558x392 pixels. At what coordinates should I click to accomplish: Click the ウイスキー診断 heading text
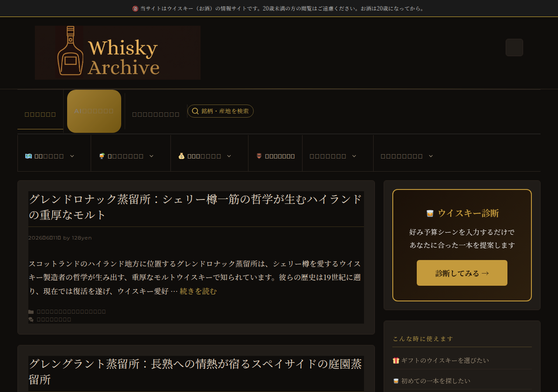[x=469, y=213]
